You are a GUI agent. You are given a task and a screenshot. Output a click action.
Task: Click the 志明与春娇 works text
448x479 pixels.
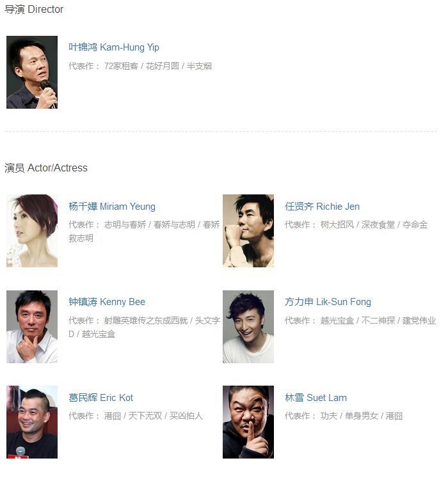pos(125,225)
